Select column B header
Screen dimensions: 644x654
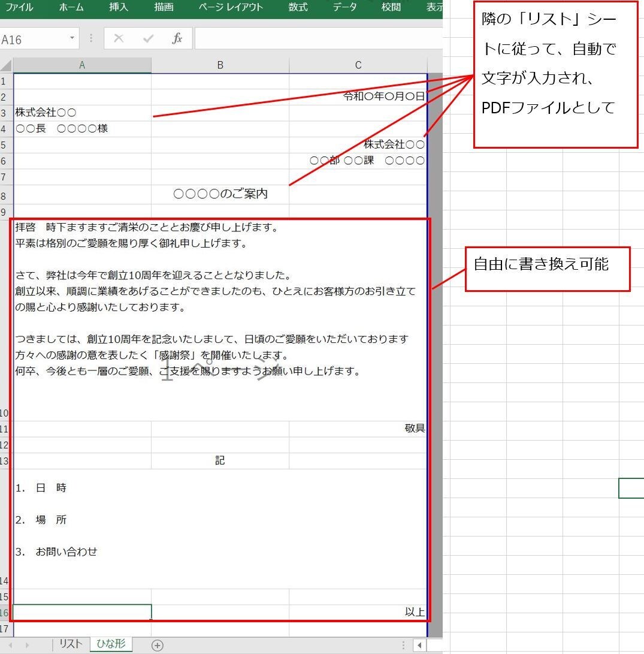click(220, 65)
